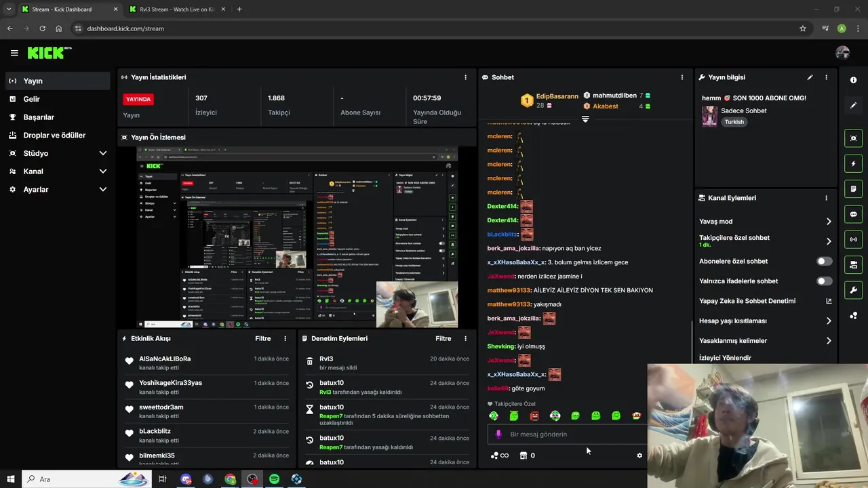The width and height of the screenshot is (868, 488).
Task: Open Discord from the taskbar
Action: tap(186, 479)
